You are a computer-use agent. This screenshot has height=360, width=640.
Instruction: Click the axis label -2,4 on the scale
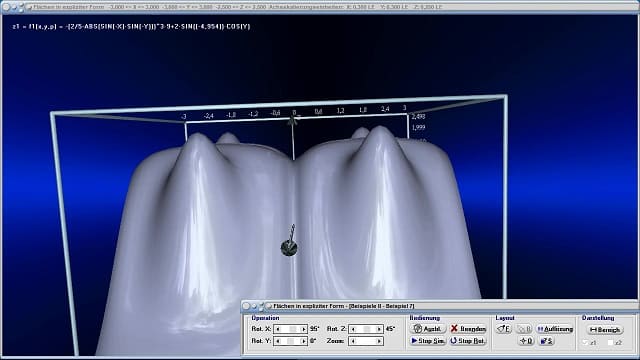[209, 116]
